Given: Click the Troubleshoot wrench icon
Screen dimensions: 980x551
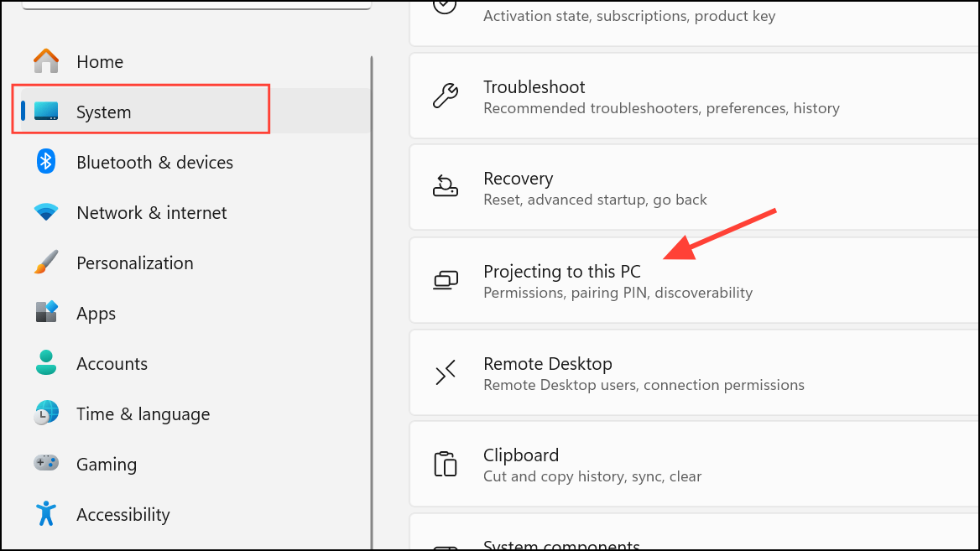Looking at the screenshot, I should tap(446, 96).
